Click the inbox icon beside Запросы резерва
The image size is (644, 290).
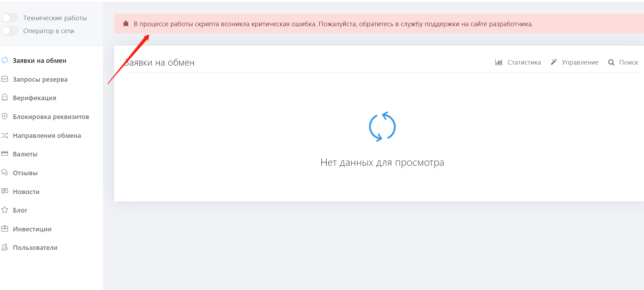(5, 79)
